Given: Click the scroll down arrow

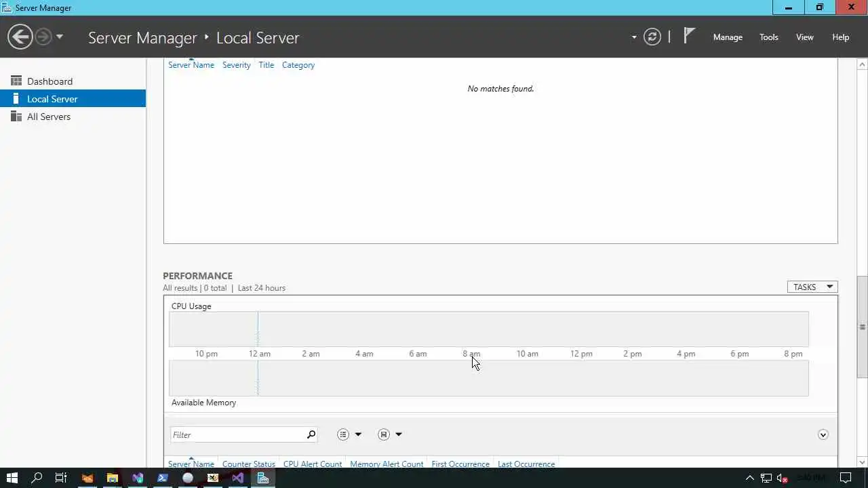Looking at the screenshot, I should click(862, 462).
